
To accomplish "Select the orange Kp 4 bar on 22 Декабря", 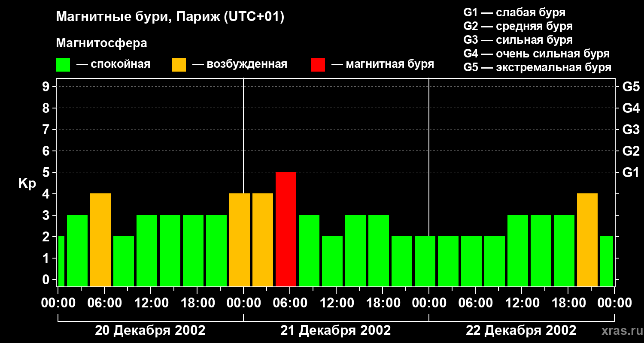I will 587,240.
